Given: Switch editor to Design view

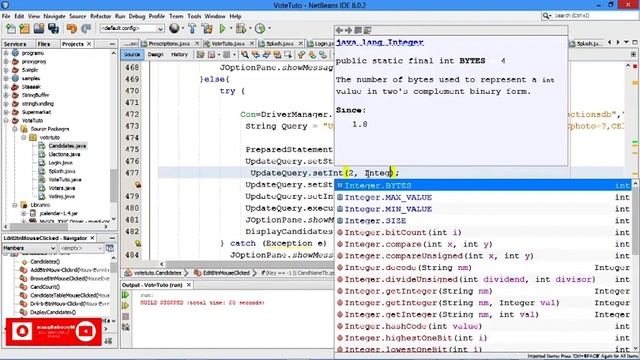Looking at the screenshot, I should click(156, 54).
